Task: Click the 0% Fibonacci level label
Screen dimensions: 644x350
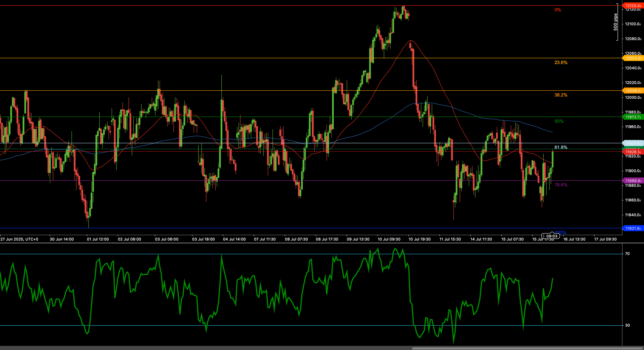Action: pos(558,10)
